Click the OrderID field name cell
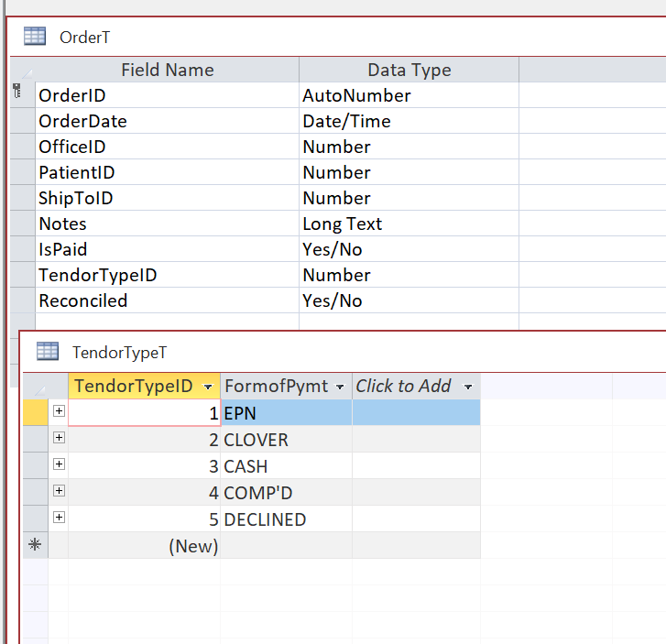The image size is (666, 644). 168,95
